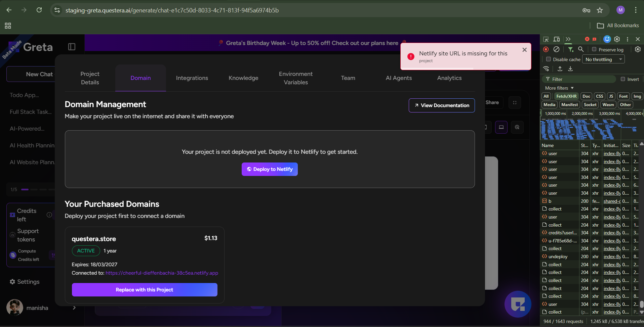Switch to Integrations tab

[x=192, y=78]
